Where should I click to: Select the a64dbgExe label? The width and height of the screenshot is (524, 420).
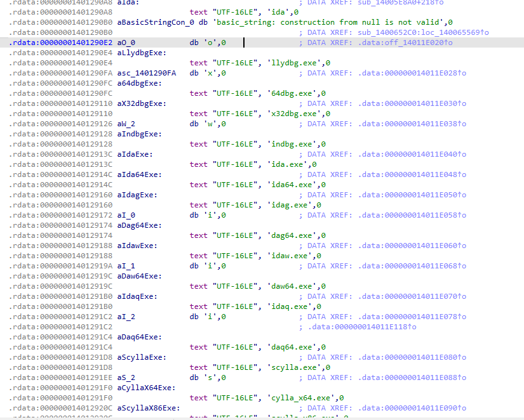coord(140,83)
